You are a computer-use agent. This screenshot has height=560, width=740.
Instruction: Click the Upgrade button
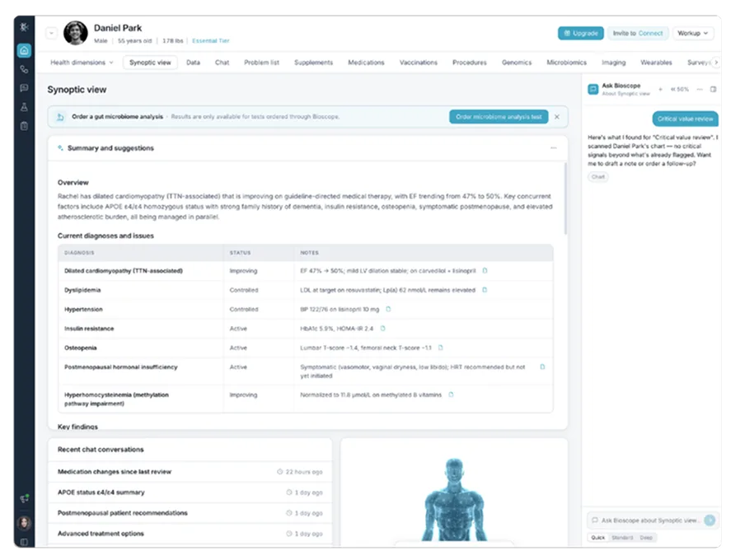pos(580,33)
